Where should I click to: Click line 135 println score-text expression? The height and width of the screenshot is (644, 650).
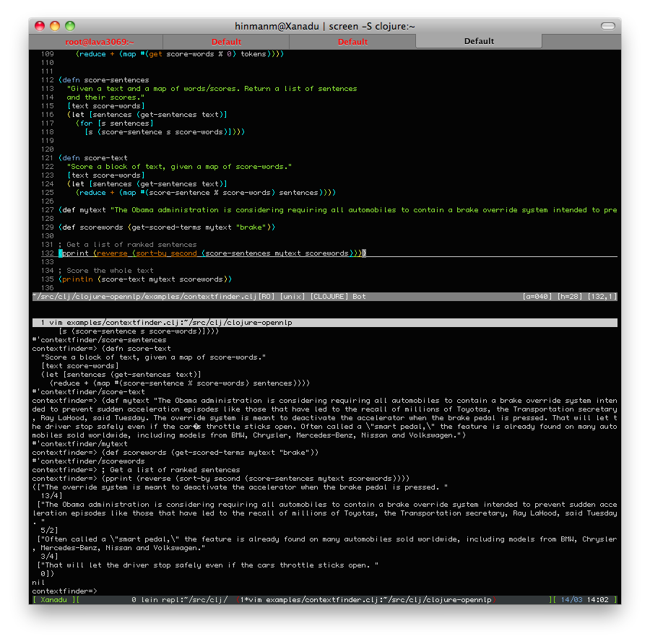coord(145,279)
